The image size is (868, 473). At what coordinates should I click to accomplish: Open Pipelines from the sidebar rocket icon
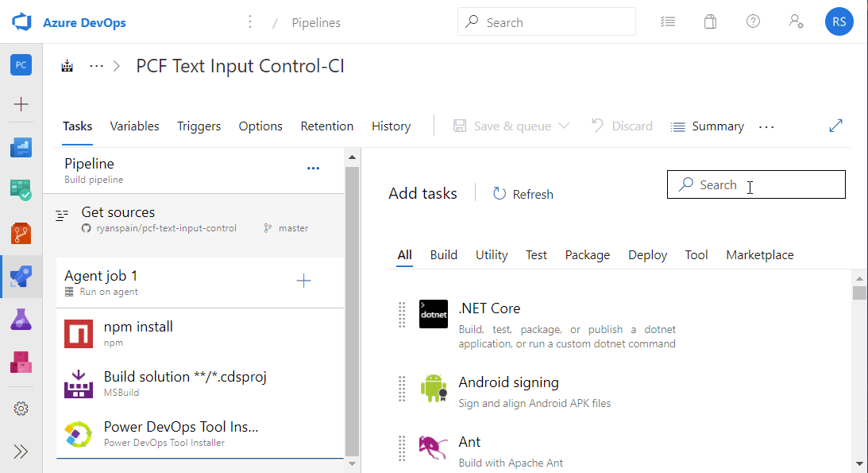coord(21,277)
